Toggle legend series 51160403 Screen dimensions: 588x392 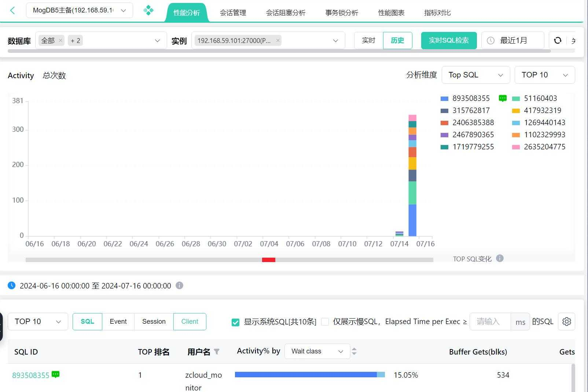pos(534,98)
